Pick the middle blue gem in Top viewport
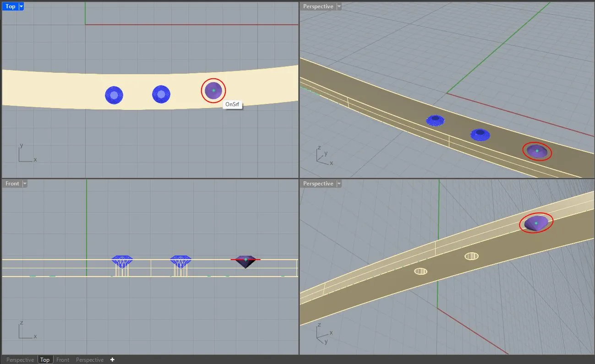This screenshot has width=595, height=364. tap(161, 94)
